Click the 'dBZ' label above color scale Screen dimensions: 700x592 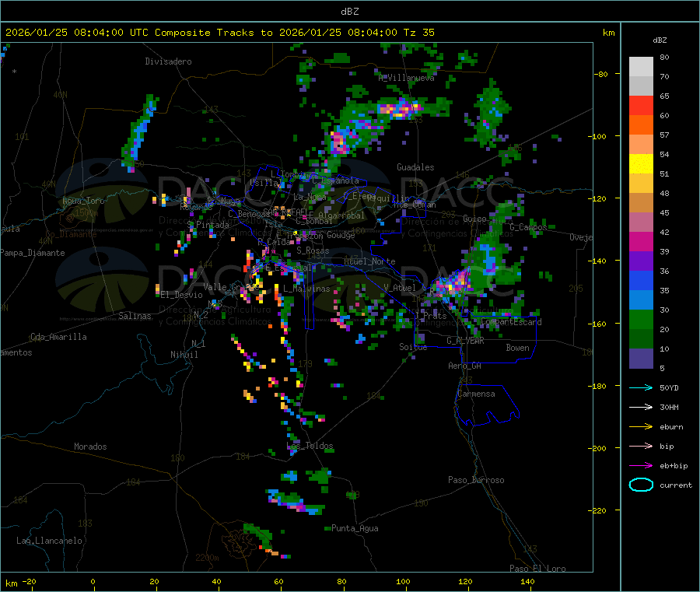pyautogui.click(x=660, y=40)
